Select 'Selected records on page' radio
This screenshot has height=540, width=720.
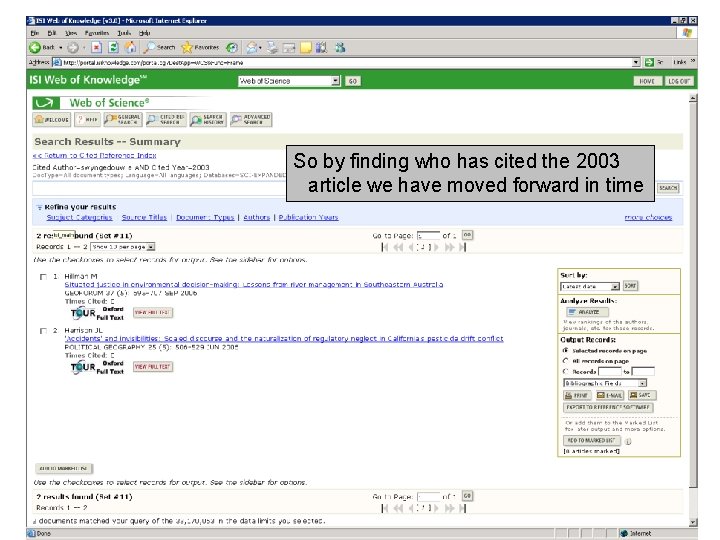click(566, 350)
